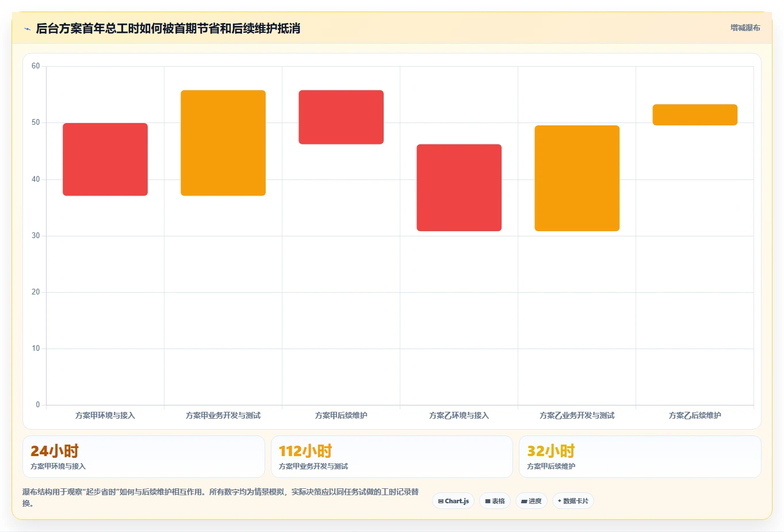
Task: Select the 进度 tag pill
Action: [531, 501]
